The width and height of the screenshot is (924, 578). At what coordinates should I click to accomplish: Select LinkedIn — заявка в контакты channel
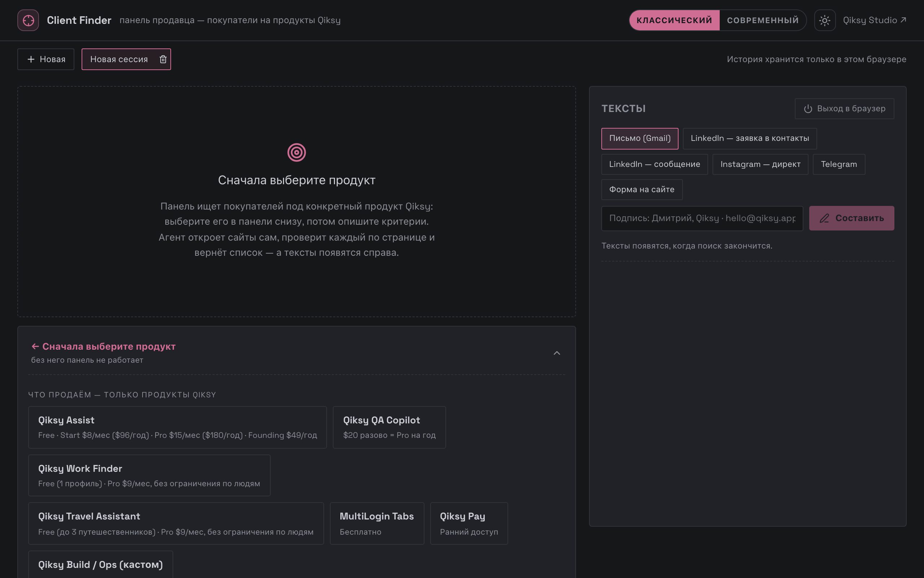(750, 138)
